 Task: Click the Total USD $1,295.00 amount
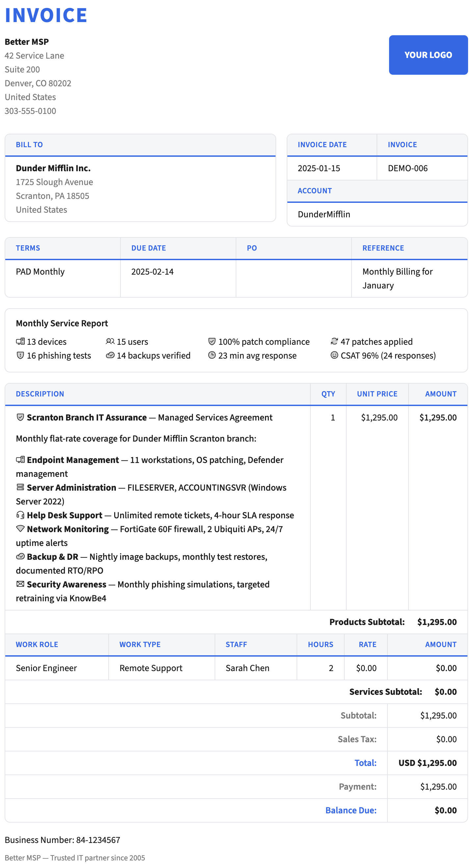click(428, 763)
